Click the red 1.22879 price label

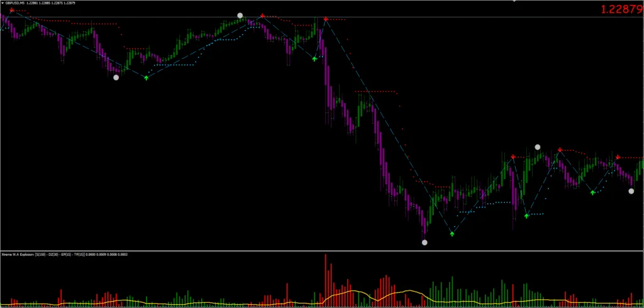coord(622,9)
